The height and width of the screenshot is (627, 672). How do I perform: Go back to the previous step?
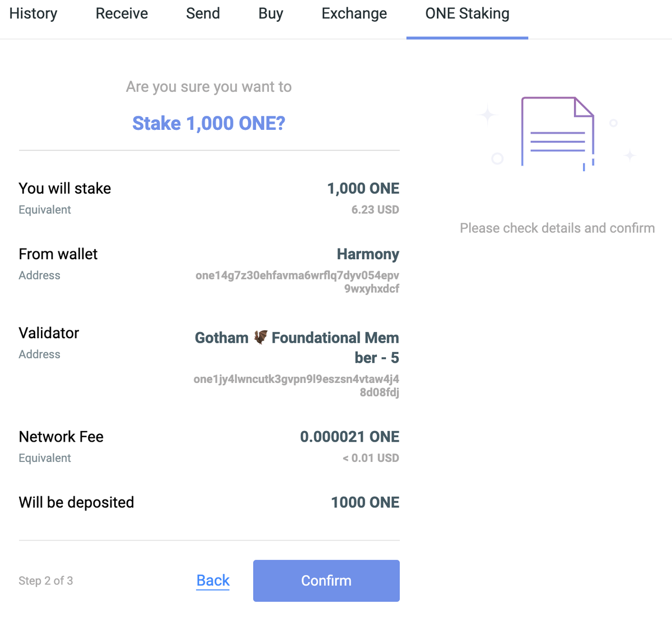click(213, 581)
